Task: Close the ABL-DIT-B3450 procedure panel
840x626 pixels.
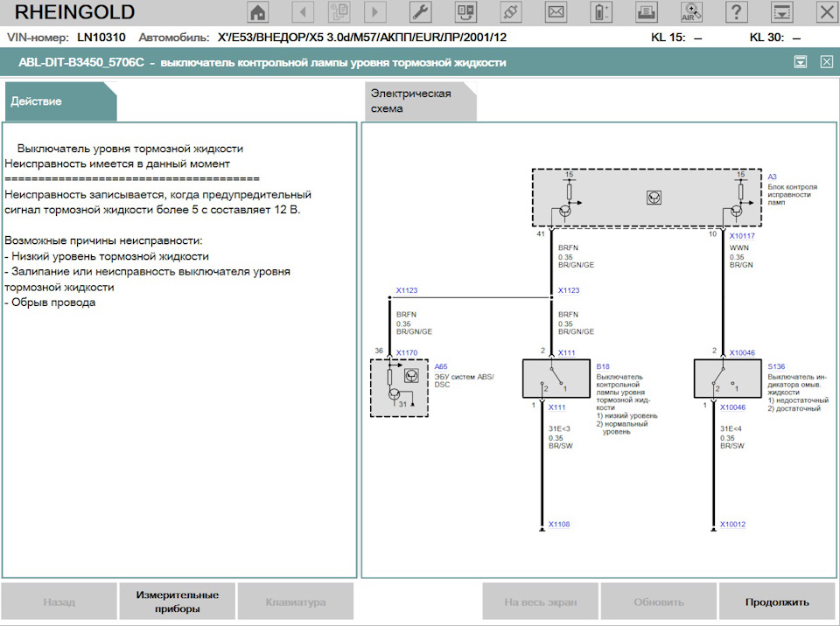Action: pos(827,62)
